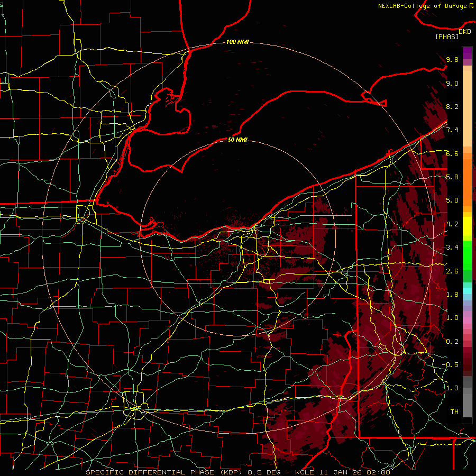This screenshot has width=476, height=476.
Task: Pick the orange band on the color scale
Action: coord(467,182)
